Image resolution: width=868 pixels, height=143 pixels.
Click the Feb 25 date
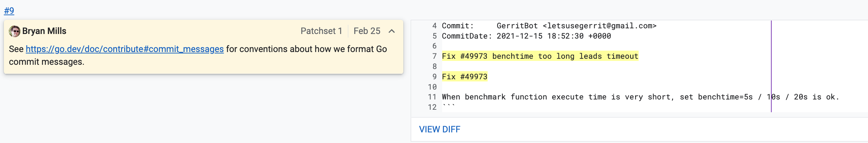tap(367, 31)
